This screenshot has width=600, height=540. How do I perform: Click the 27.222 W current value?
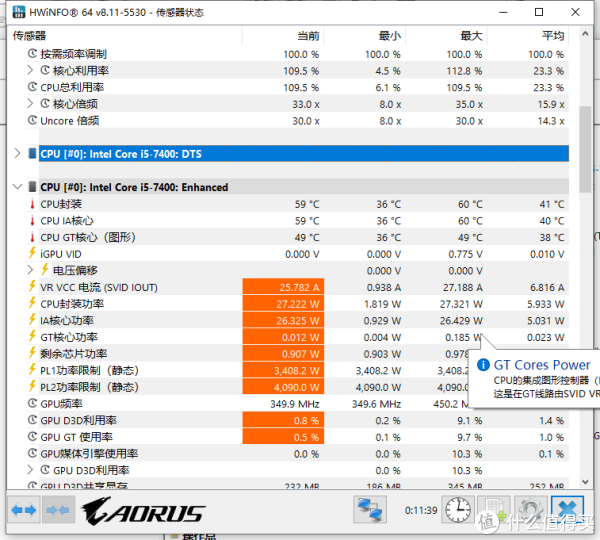[x=298, y=304]
